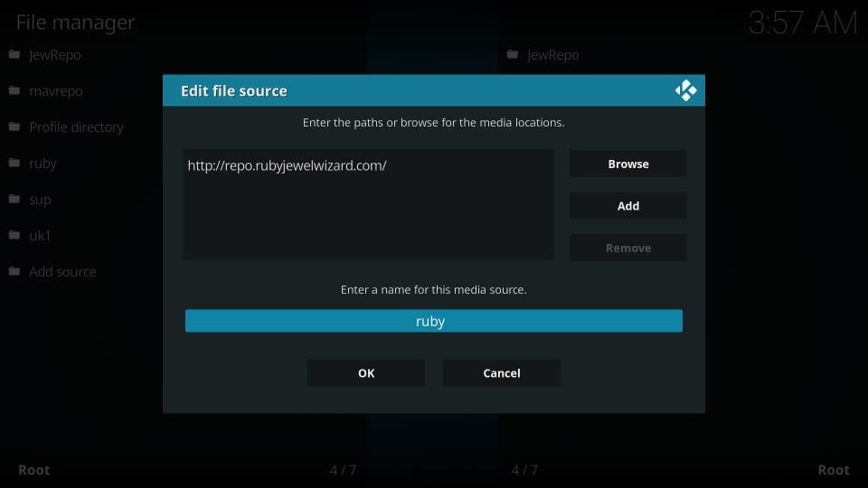This screenshot has height=488, width=868.
Task: Click the mavrepo folder icon
Action: coord(14,90)
